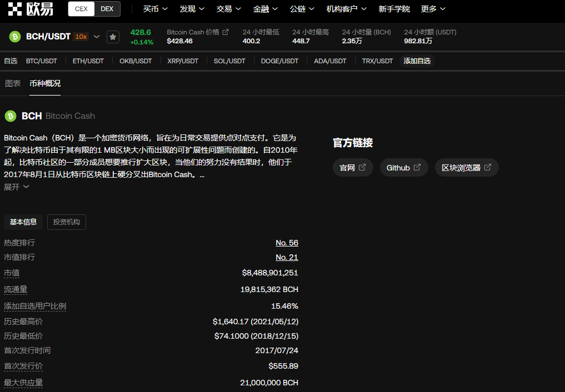565x392 pixels.
Task: Open the SOL/USDT pair
Action: click(229, 61)
